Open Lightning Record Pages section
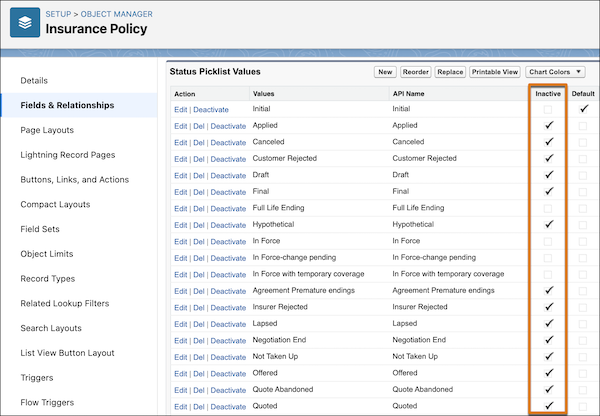 (x=68, y=155)
